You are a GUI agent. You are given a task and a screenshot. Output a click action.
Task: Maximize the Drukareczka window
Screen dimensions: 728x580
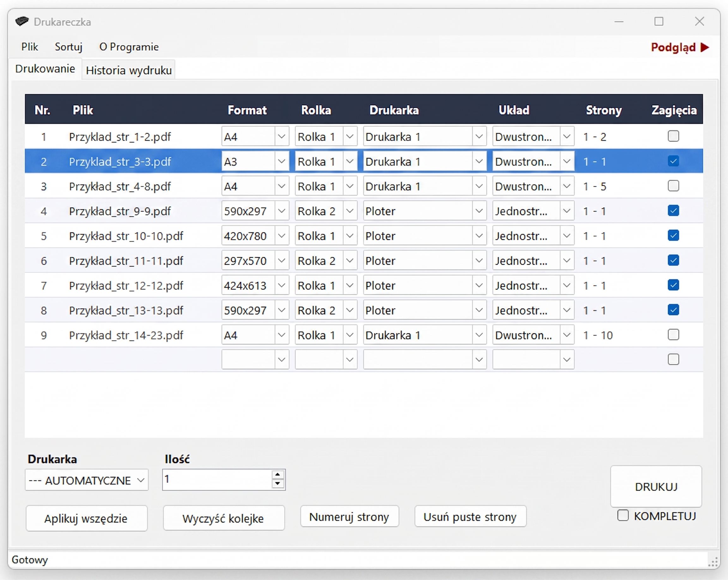tap(659, 21)
